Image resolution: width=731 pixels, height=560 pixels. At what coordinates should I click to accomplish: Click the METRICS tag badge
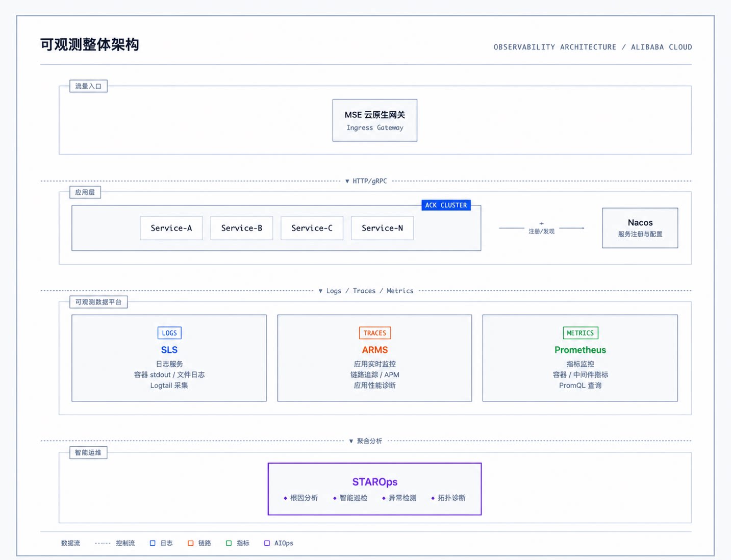(580, 333)
